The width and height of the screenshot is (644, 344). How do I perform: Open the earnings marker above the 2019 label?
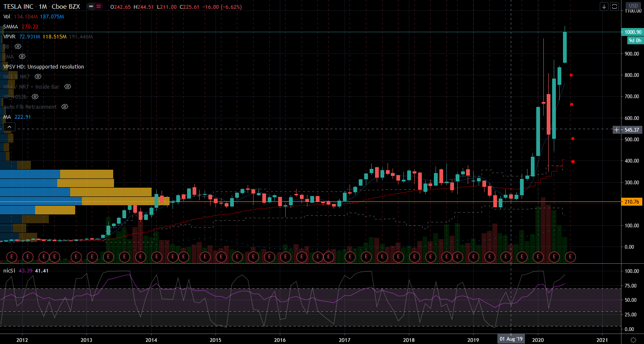tap(474, 257)
